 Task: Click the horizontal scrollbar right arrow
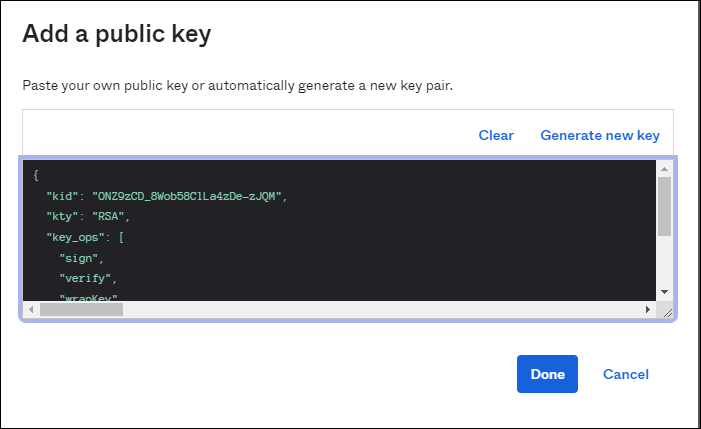point(648,310)
